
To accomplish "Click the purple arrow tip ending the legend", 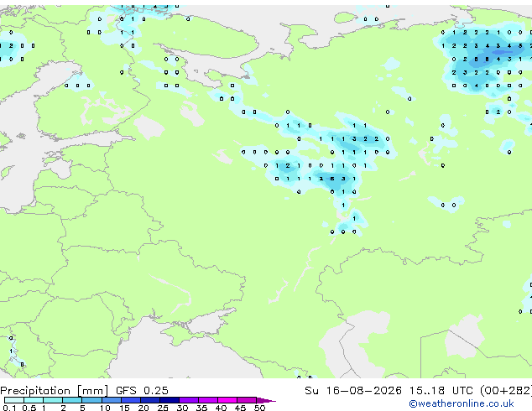I will tap(266, 400).
